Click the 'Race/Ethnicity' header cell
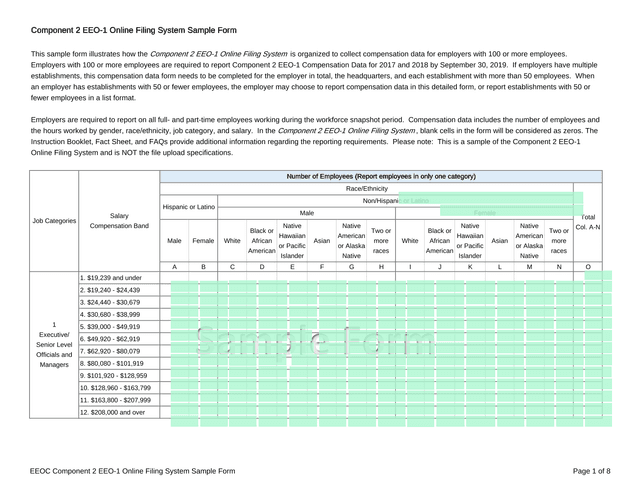The height and width of the screenshot is (495, 640). (x=367, y=189)
